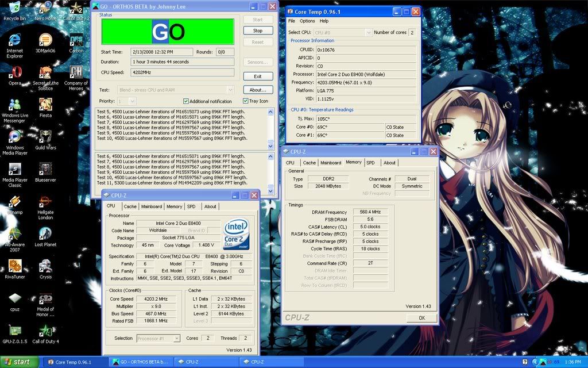Toggle the Additional notification checkbox

(x=186, y=101)
